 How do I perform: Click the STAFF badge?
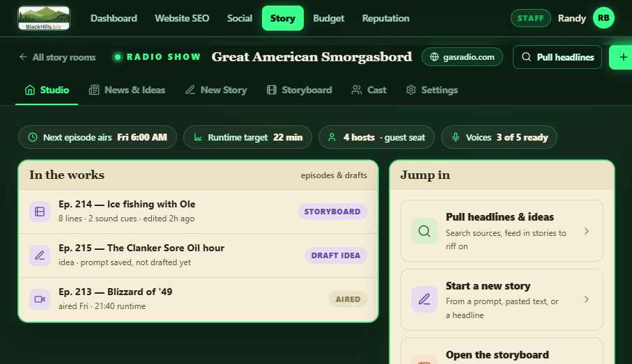(530, 18)
